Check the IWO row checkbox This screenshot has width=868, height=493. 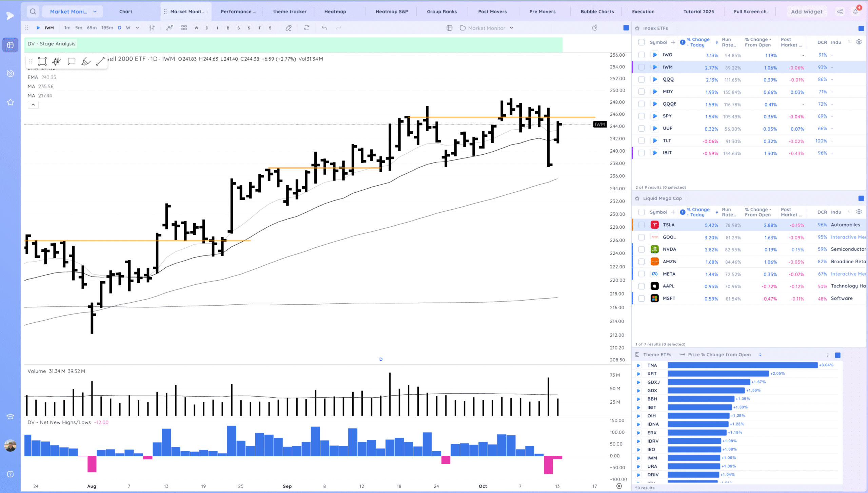tap(641, 55)
